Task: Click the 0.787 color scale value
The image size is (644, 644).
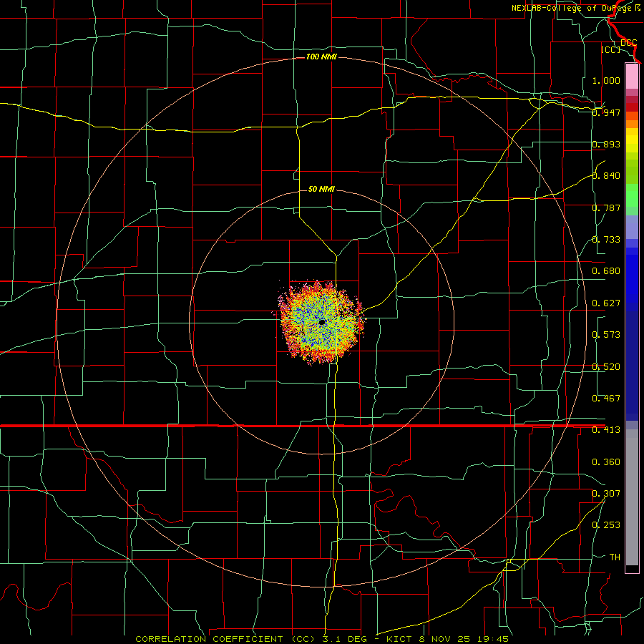Action: (x=606, y=208)
